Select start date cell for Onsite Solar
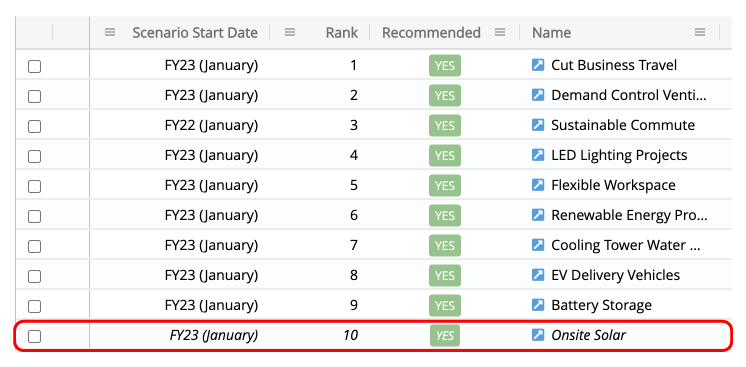Screen dimensions: 746x367 point(214,336)
